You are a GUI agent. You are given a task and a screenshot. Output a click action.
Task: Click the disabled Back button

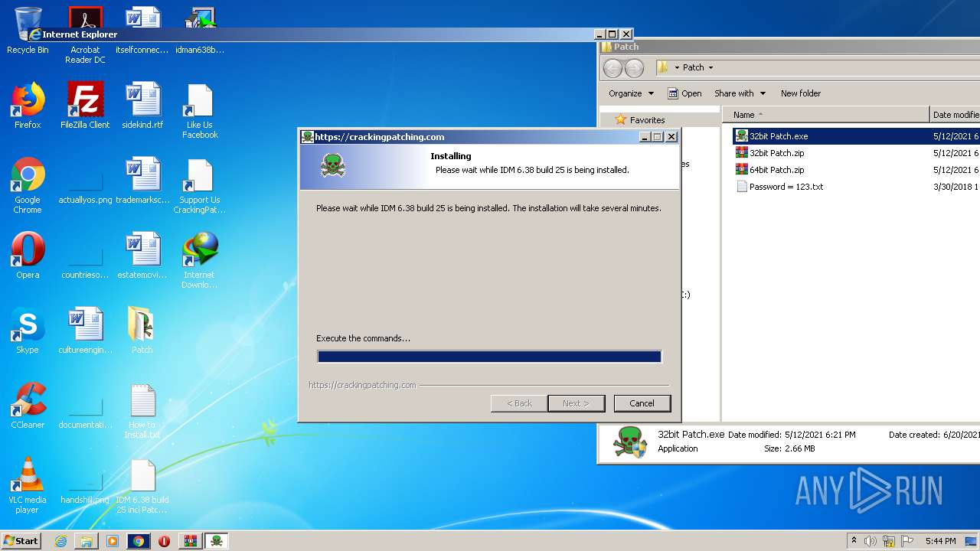pyautogui.click(x=519, y=403)
